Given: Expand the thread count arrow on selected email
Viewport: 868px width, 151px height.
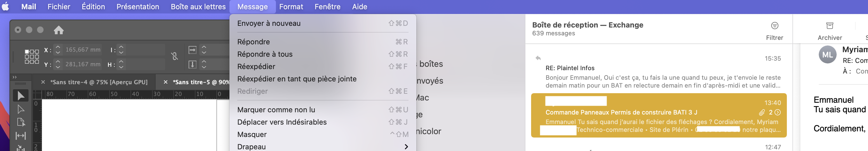Looking at the screenshot, I should tap(777, 113).
